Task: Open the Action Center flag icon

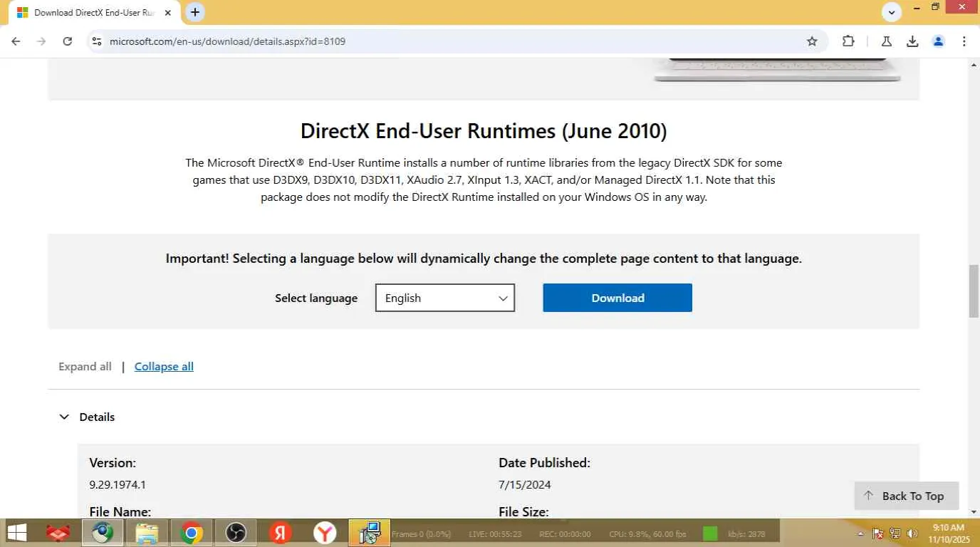Action: (x=878, y=533)
